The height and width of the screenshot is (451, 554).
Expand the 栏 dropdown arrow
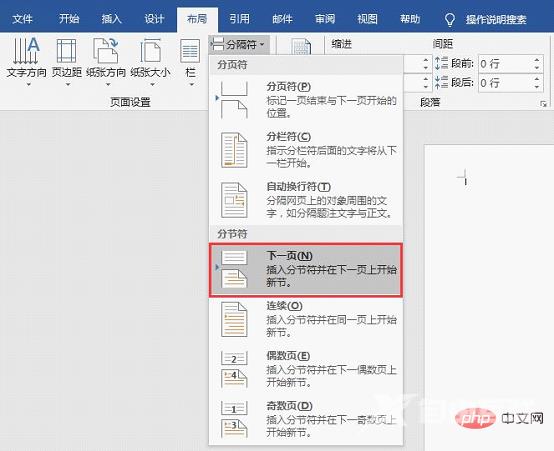pos(191,84)
